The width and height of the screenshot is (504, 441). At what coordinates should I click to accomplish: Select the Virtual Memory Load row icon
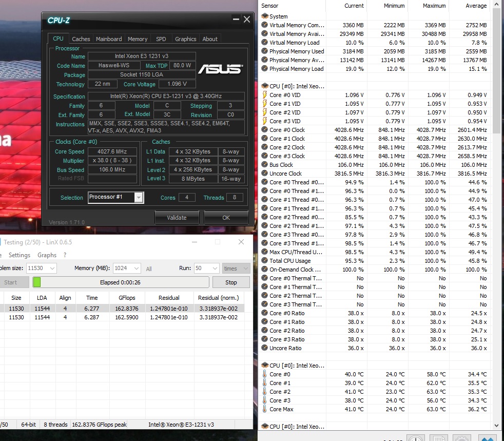click(x=264, y=42)
